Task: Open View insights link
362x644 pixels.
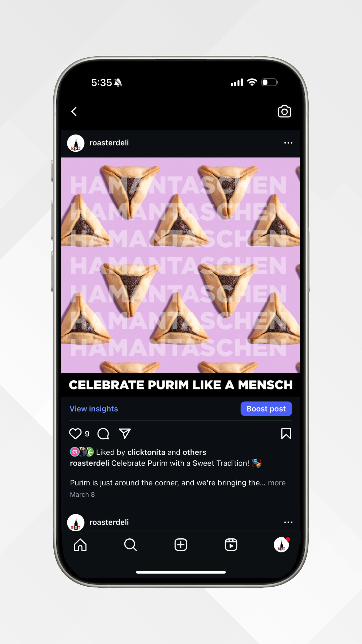Action: pos(94,409)
